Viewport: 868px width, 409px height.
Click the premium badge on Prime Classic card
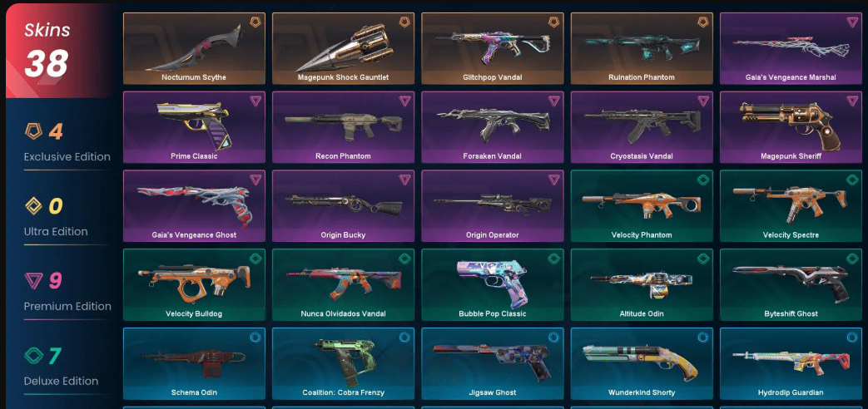(x=255, y=101)
